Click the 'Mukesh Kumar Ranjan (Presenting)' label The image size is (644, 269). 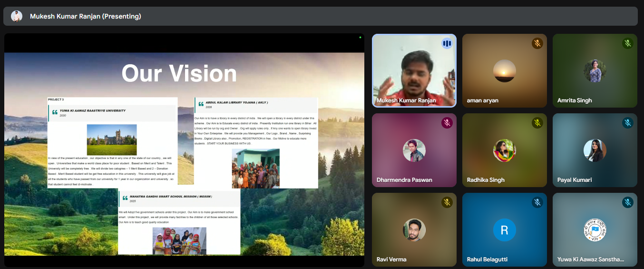click(x=86, y=16)
